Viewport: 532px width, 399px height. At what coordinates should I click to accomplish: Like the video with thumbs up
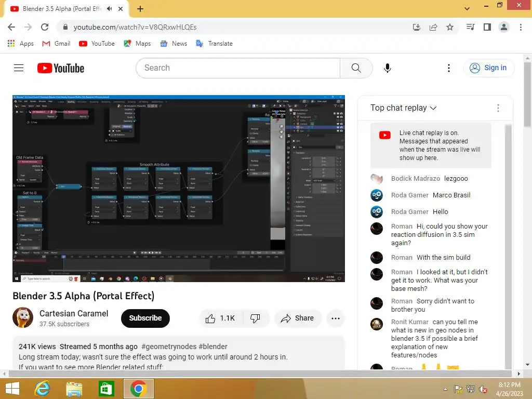220,318
